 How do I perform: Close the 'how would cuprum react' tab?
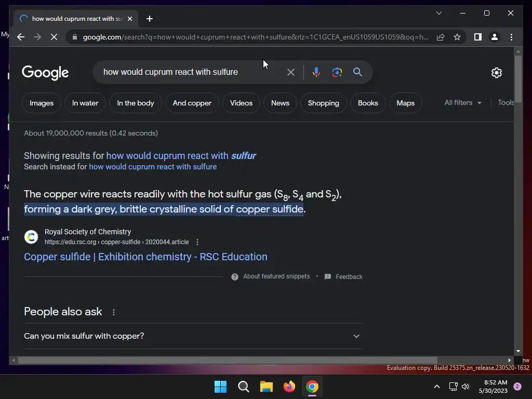(x=129, y=19)
